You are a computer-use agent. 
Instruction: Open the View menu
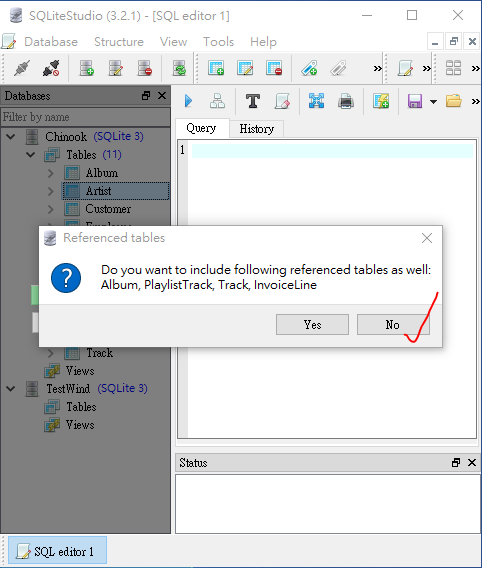(173, 42)
